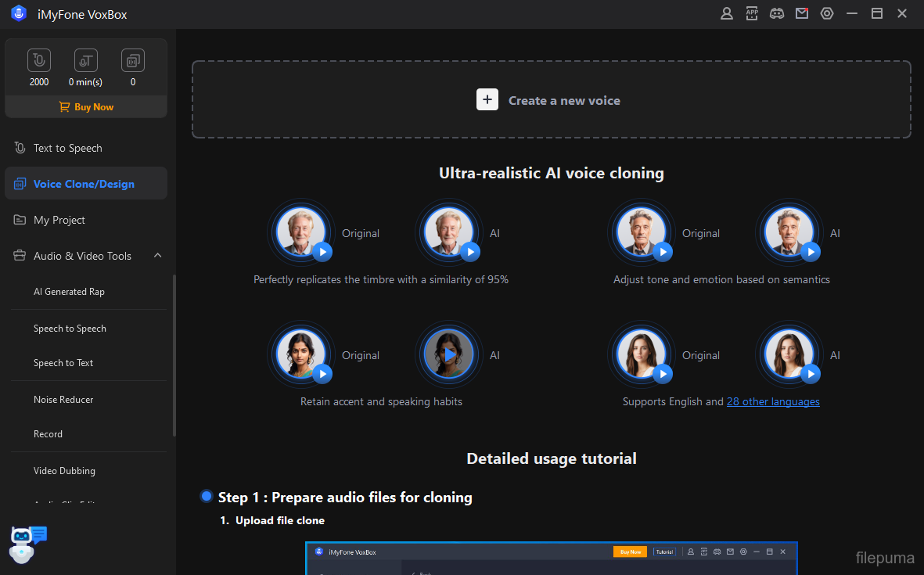
Task: Select AI Generated Rap tool
Action: pos(69,292)
